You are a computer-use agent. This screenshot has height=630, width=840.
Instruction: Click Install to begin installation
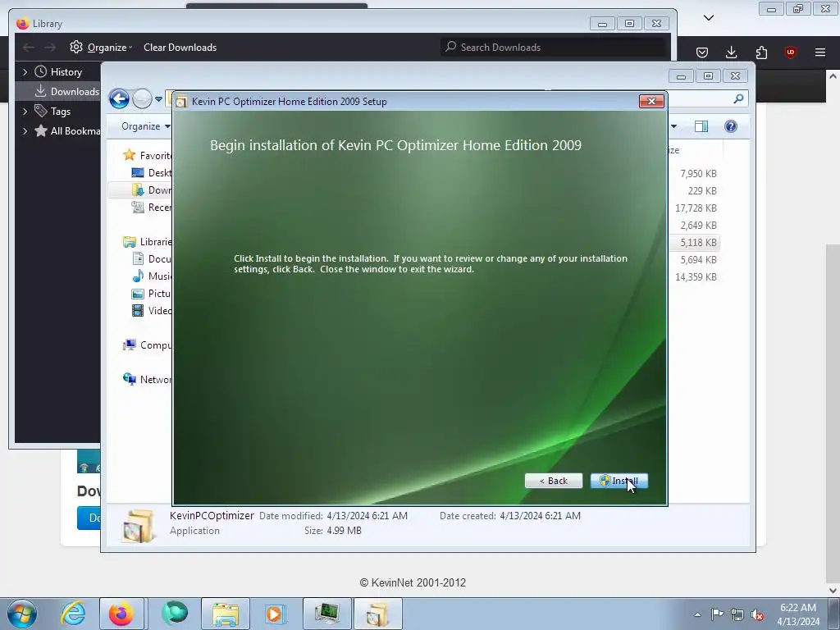click(x=619, y=481)
